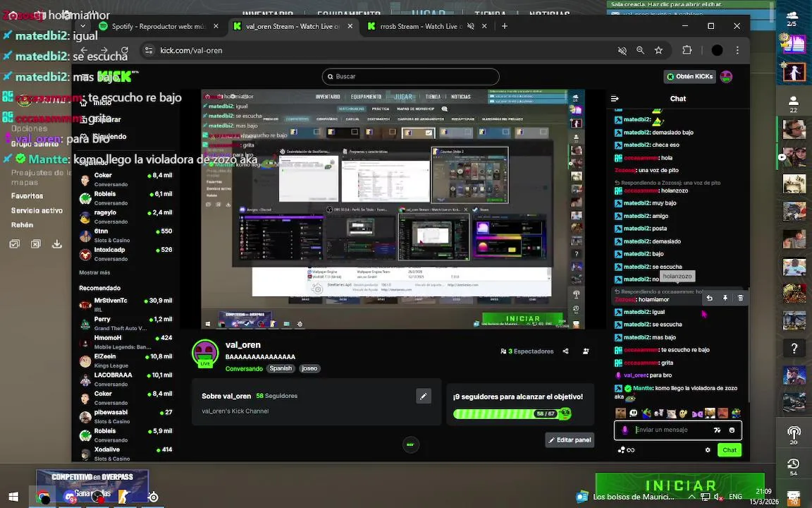The height and width of the screenshot is (508, 812).
Task: Insert the skull emote from quick emotes row
Action: [x=633, y=413]
